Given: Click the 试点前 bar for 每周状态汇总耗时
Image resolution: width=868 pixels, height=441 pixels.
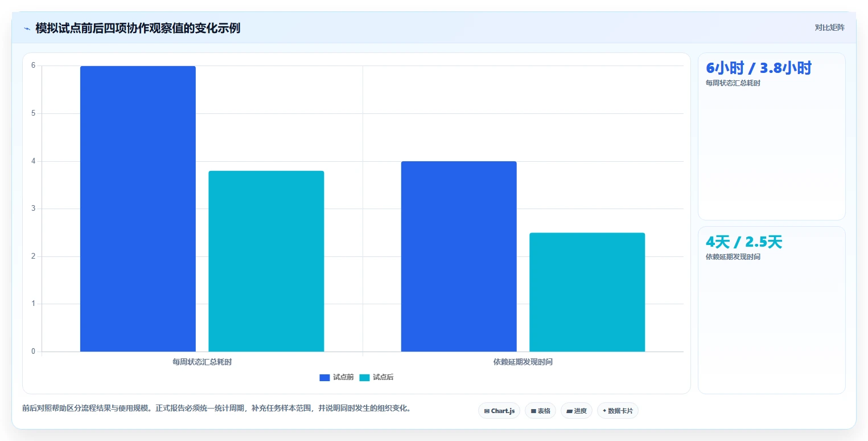Looking at the screenshot, I should (138, 209).
